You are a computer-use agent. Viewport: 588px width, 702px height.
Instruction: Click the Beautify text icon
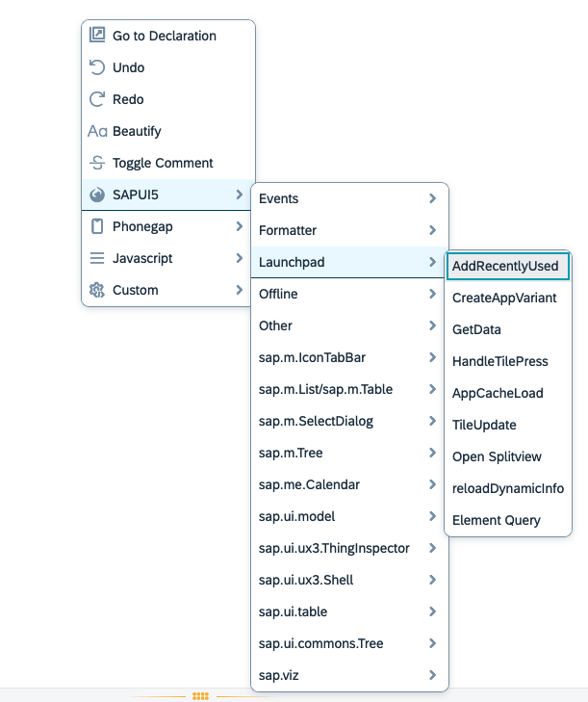97,131
